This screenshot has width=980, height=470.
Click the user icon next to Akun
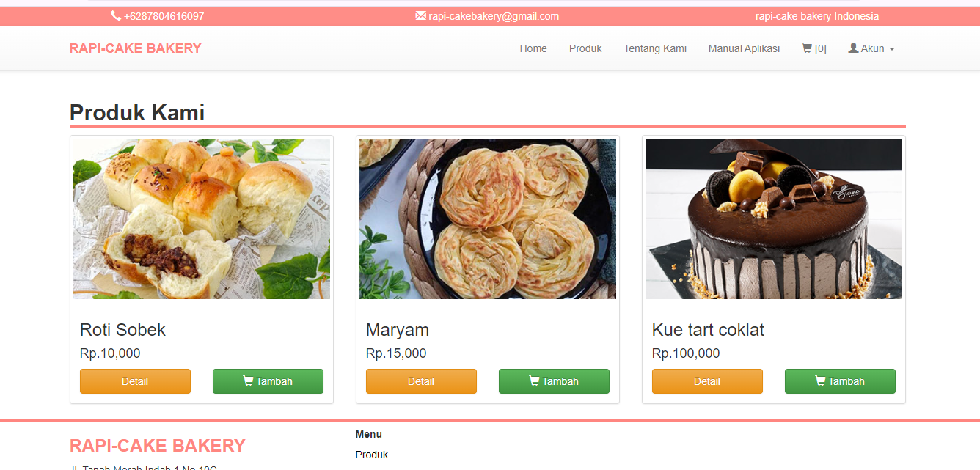tap(853, 48)
